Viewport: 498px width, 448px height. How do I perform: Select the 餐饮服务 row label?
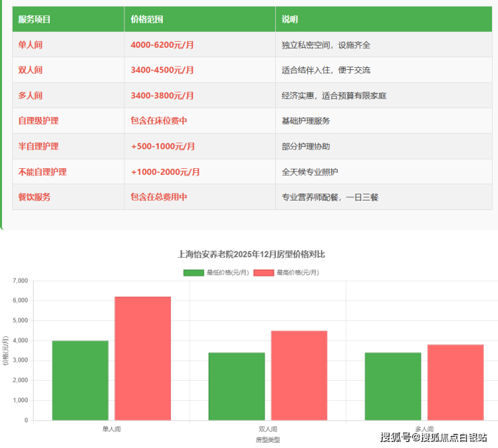click(x=34, y=197)
